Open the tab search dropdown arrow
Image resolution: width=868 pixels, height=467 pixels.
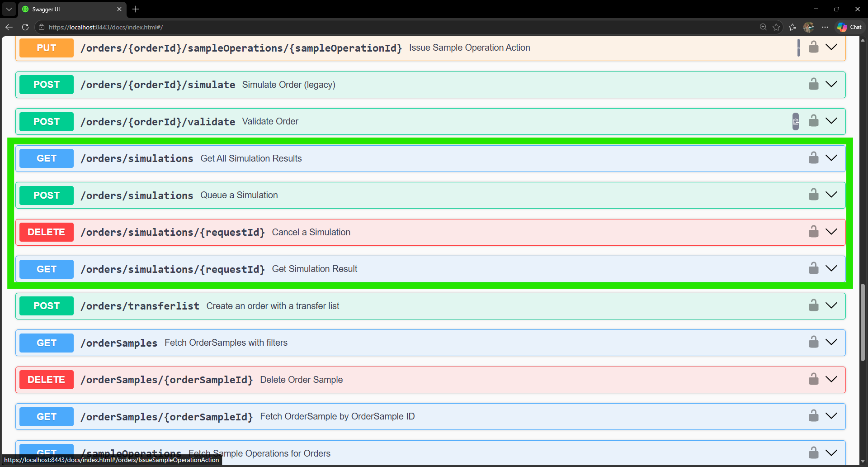pyautogui.click(x=9, y=9)
